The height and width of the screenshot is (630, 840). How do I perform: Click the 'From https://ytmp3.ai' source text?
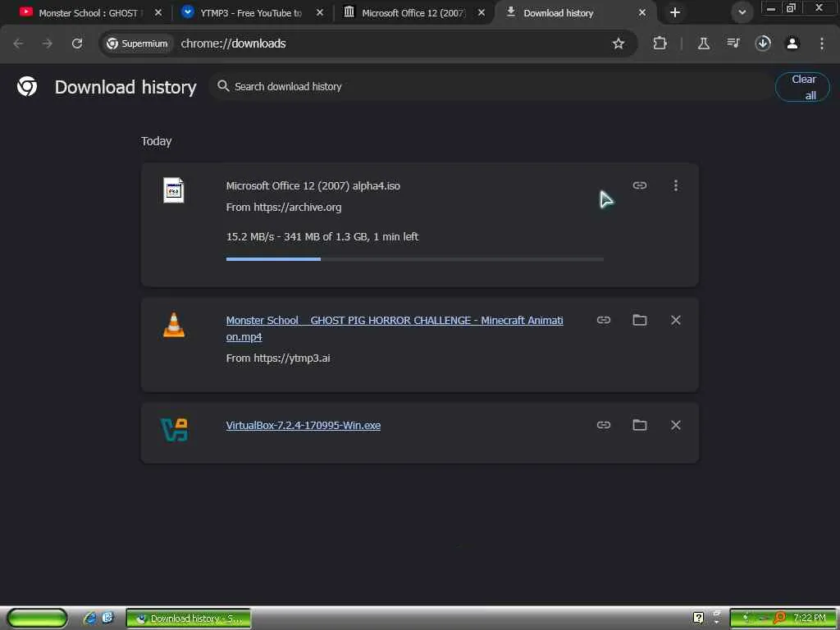[278, 358]
